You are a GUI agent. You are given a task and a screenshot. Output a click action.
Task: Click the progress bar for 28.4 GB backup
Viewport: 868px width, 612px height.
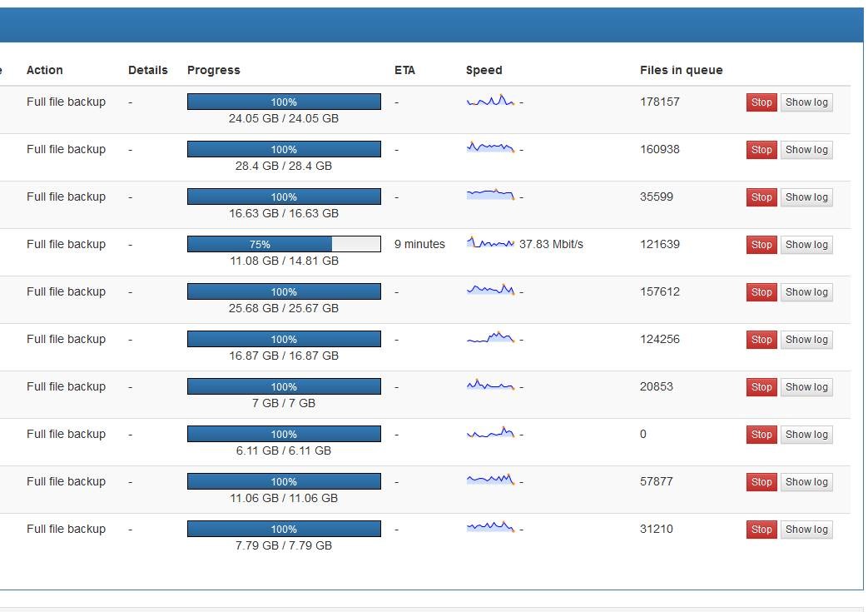tap(284, 150)
